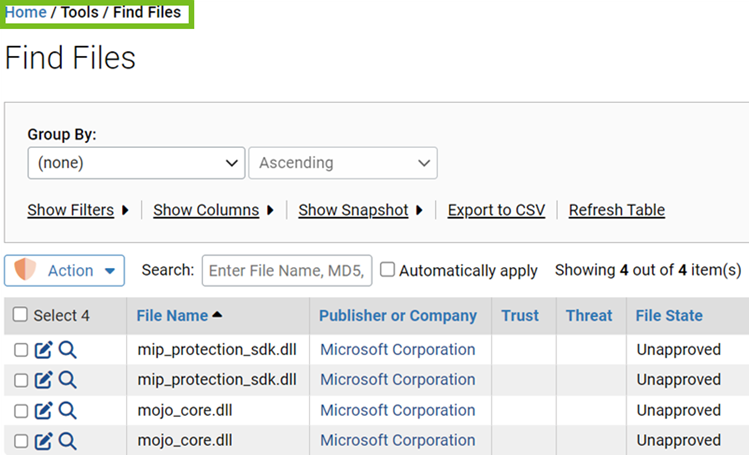
Task: Click Refresh Table link
Action: tap(616, 210)
